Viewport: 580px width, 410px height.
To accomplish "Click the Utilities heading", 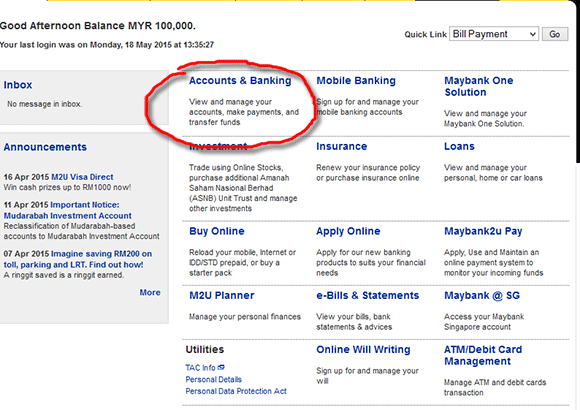I will 205,350.
